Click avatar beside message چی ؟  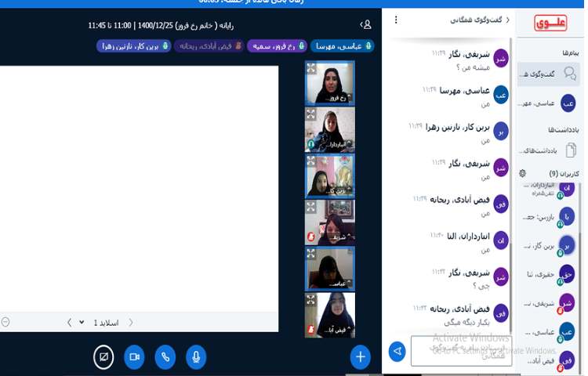tap(501, 277)
